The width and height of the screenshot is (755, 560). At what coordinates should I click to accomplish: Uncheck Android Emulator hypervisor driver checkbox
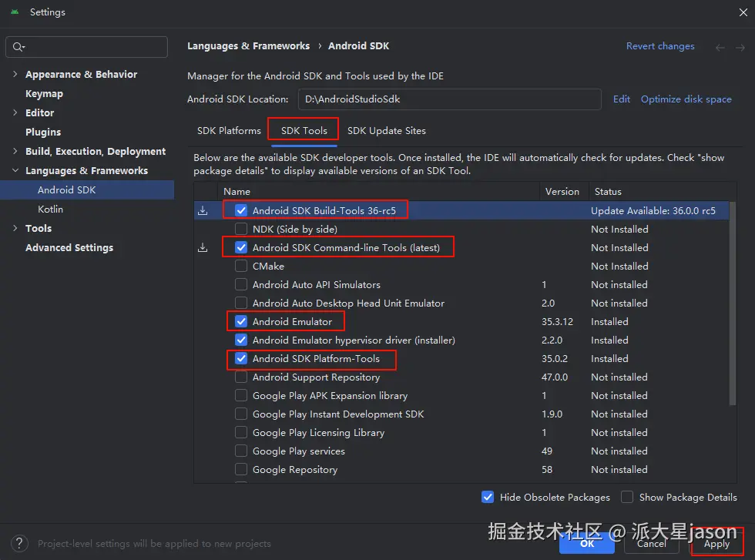[241, 340]
